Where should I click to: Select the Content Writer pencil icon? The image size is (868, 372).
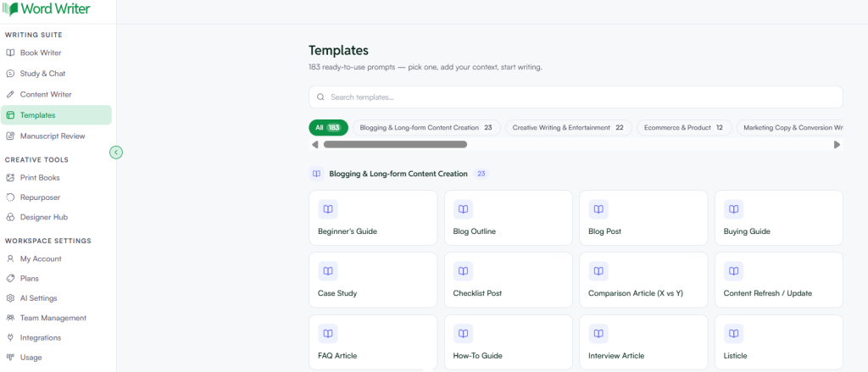10,95
